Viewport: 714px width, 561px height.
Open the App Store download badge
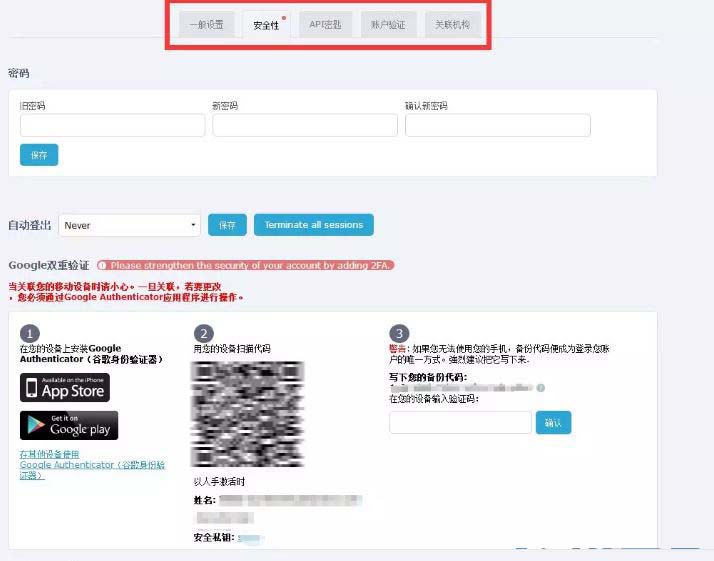tap(65, 388)
